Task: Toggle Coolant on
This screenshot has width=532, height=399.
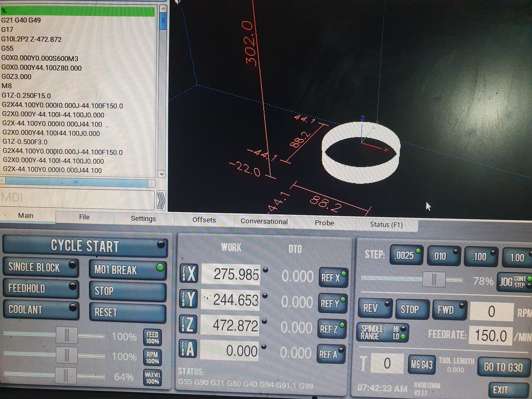Action: click(40, 310)
